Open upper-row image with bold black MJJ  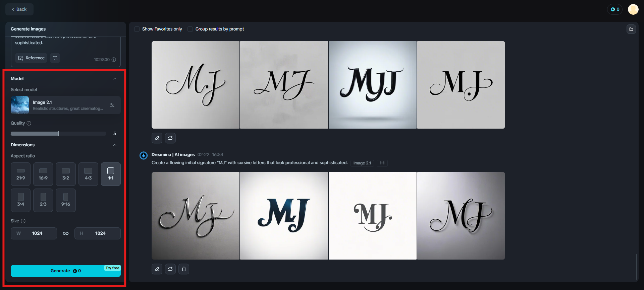(373, 85)
